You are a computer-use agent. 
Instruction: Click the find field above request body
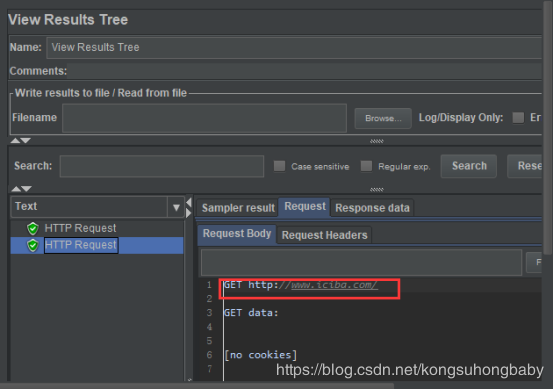click(x=361, y=262)
